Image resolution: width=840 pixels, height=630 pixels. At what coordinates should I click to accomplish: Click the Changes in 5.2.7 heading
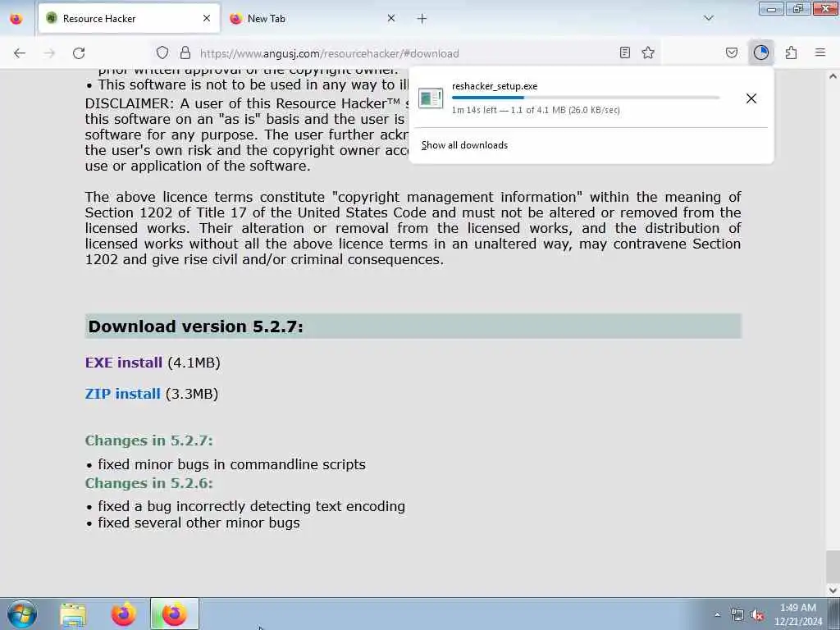[x=149, y=441]
